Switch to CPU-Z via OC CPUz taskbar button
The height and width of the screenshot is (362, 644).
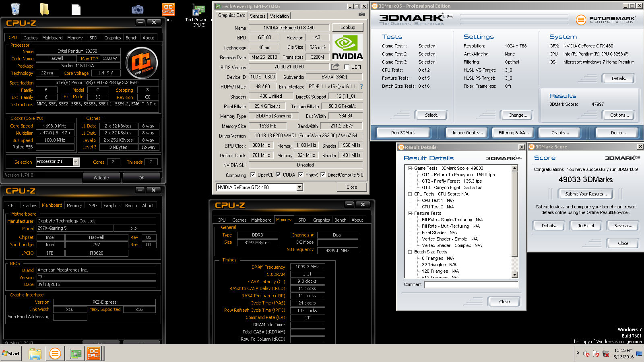point(94,354)
